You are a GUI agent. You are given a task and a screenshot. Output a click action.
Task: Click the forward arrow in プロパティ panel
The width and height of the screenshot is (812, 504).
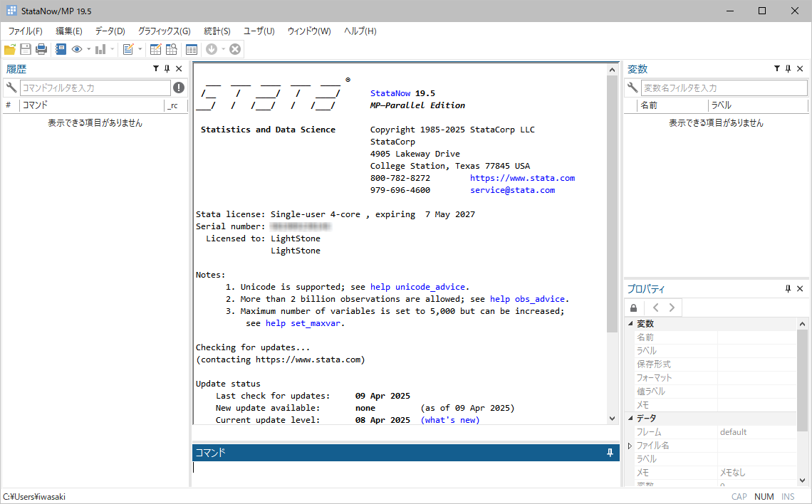point(672,308)
